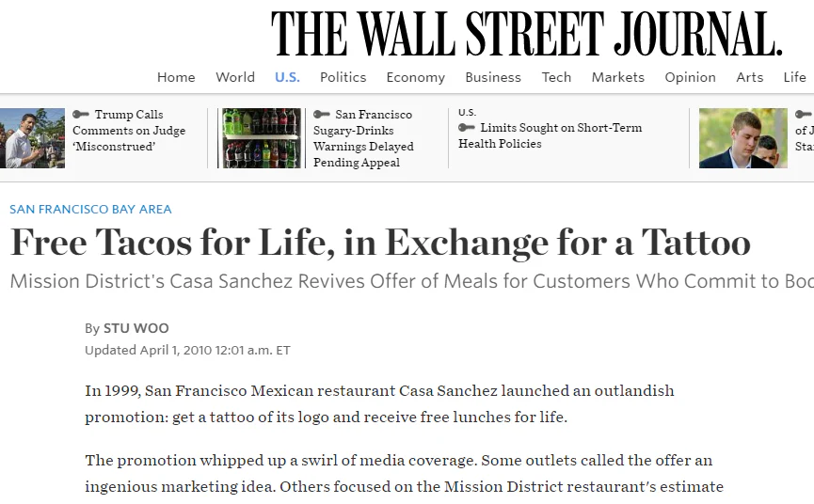This screenshot has width=814, height=504.
Task: Open the Markets navigation item
Action: tap(617, 77)
